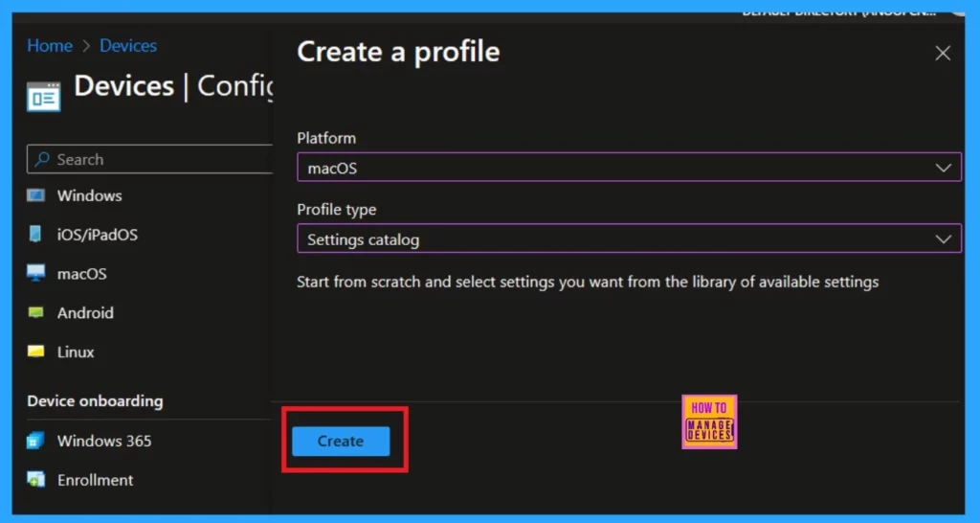Click the Windows platform icon

[35, 195]
